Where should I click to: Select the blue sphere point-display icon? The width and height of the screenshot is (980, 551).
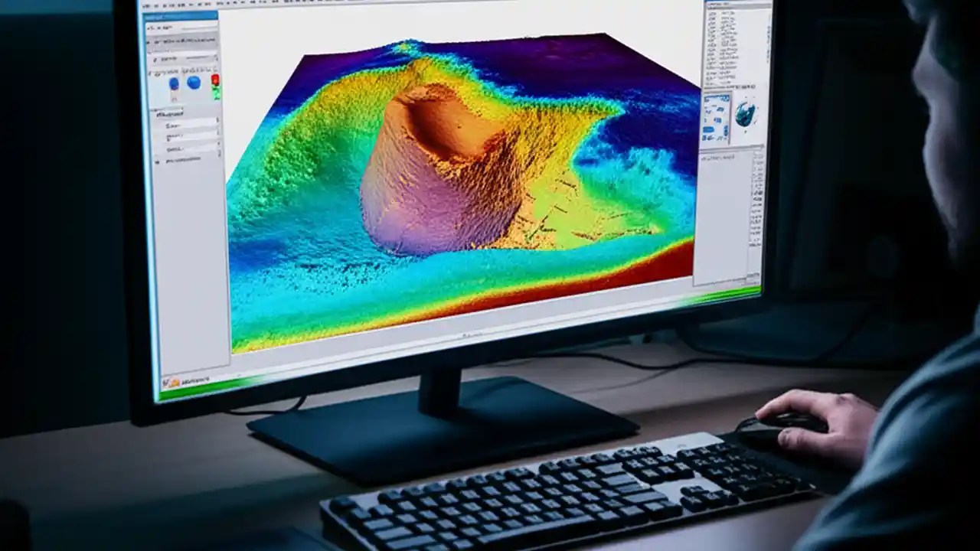[x=173, y=83]
